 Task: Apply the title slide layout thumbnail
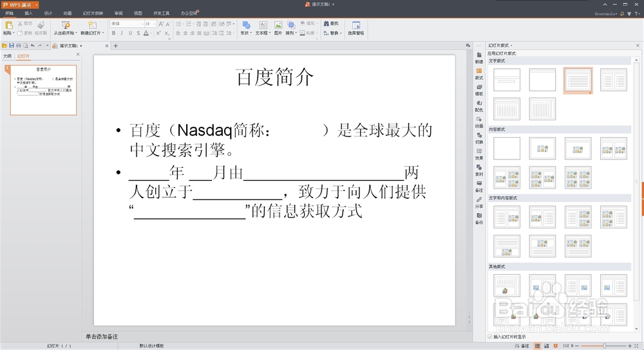(x=507, y=80)
